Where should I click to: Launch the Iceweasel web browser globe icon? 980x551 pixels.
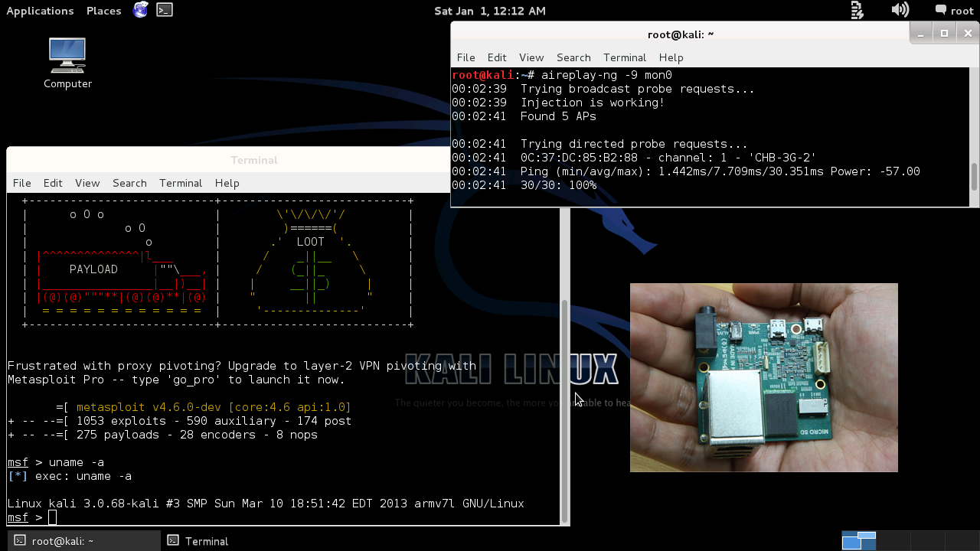point(140,10)
